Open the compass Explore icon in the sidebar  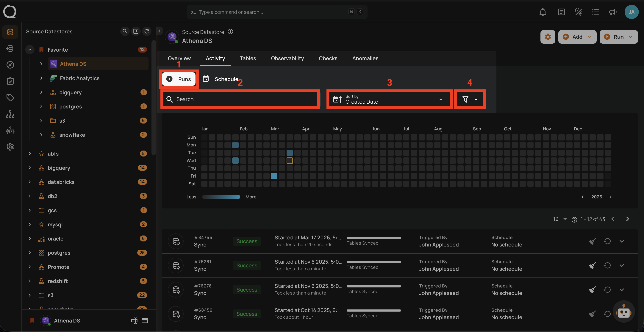[10, 65]
